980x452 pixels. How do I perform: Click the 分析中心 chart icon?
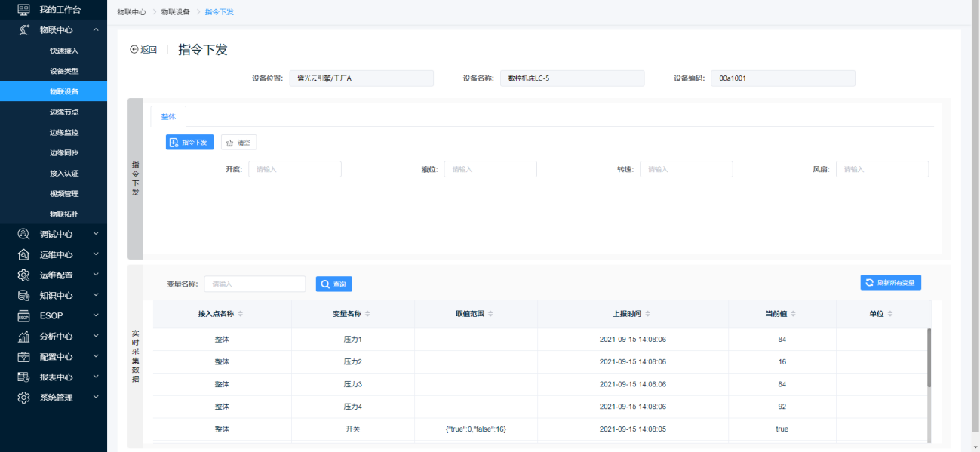[x=23, y=336]
